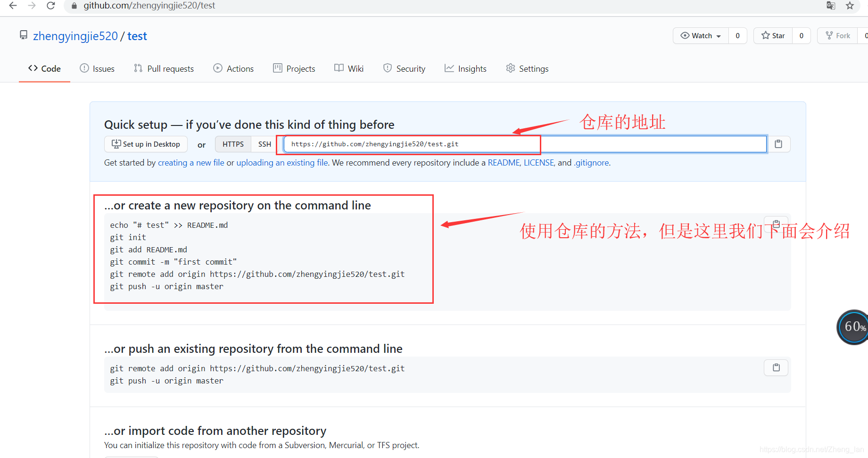Open the .gitignore link

pyautogui.click(x=591, y=163)
